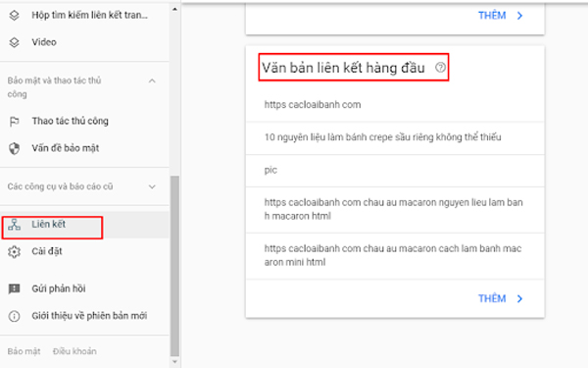Click the Bảo mật và thao tác thủ công header text

tap(54, 87)
